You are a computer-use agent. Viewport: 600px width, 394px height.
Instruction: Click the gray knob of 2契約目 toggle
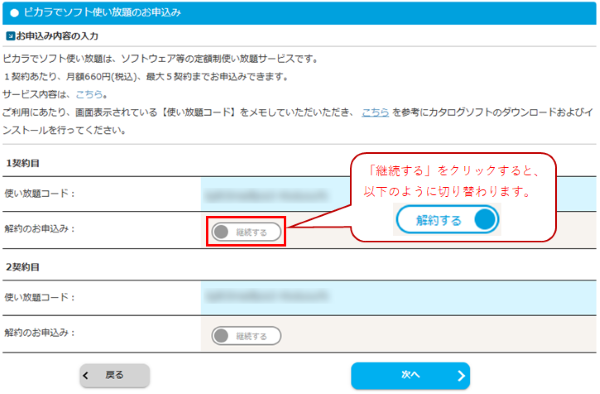pyautogui.click(x=221, y=336)
